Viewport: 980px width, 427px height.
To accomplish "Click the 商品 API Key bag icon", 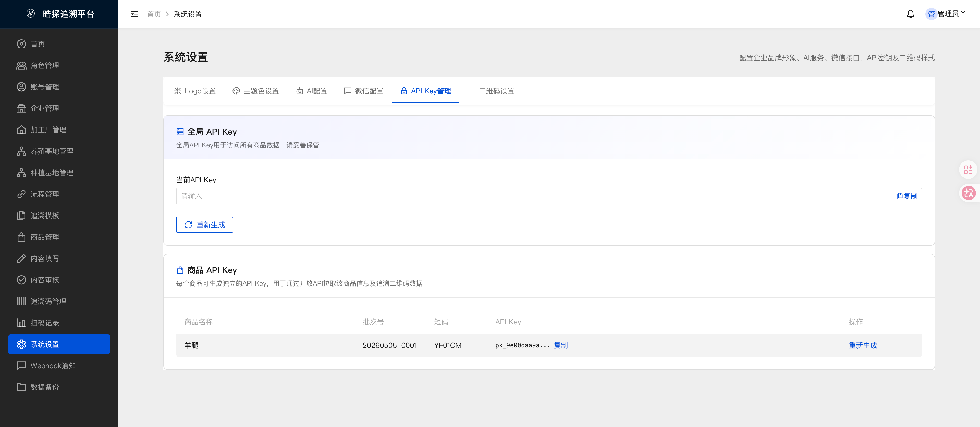I will 180,270.
